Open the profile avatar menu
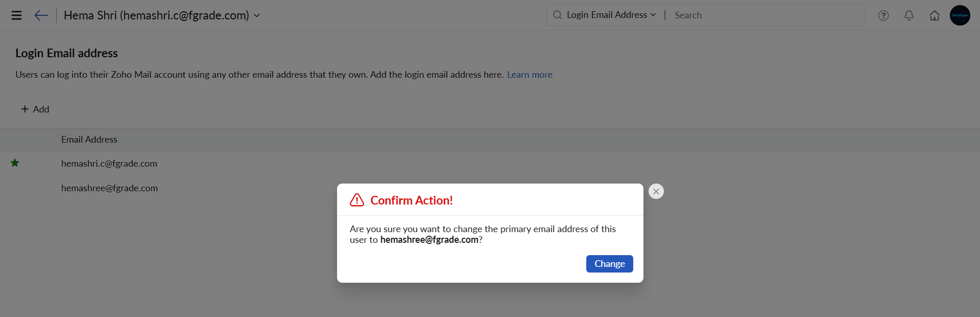This screenshot has height=317, width=980. pyautogui.click(x=960, y=15)
